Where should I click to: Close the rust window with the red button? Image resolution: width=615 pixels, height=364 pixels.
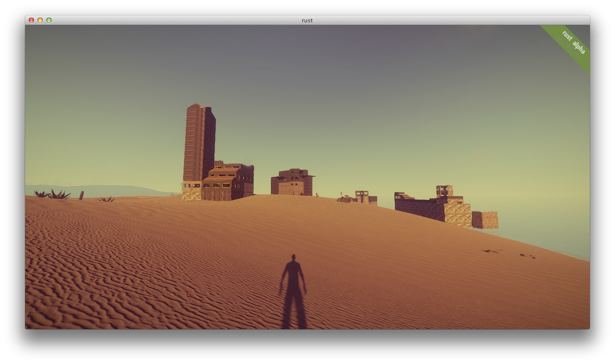[31, 20]
